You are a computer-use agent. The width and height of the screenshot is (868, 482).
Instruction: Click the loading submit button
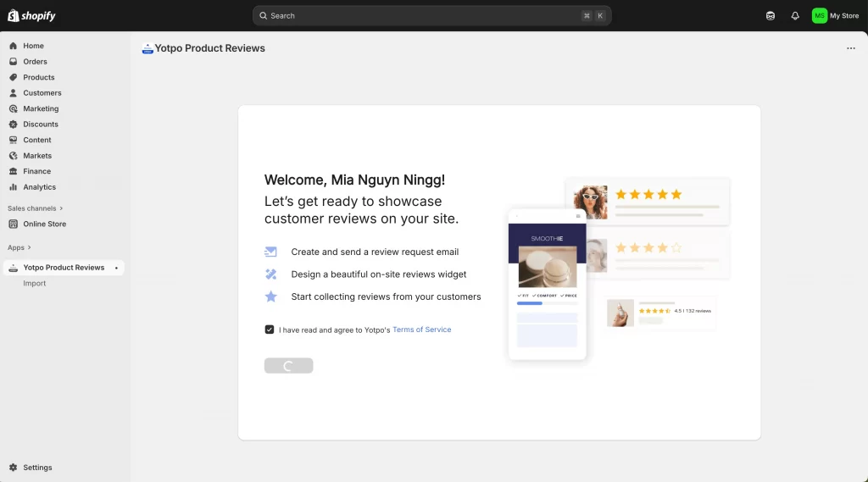click(x=288, y=366)
